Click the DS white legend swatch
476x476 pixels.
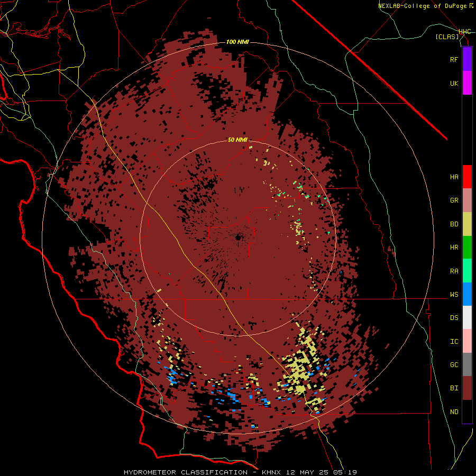click(x=467, y=317)
